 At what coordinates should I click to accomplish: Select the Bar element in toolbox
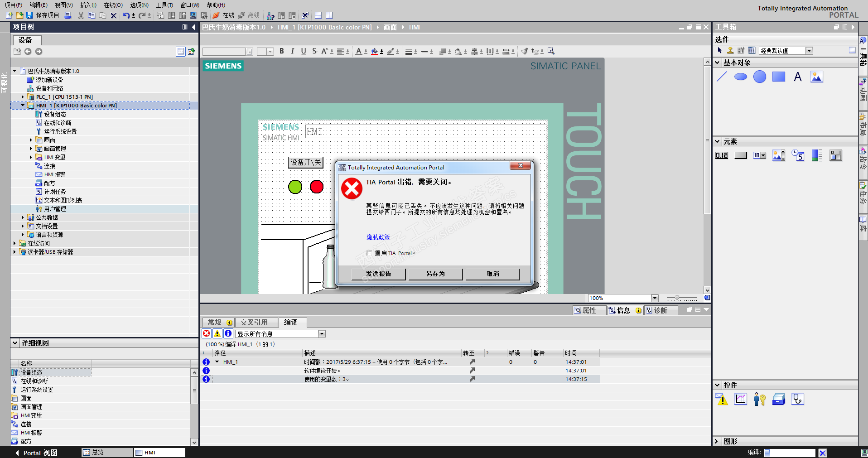[x=817, y=156]
